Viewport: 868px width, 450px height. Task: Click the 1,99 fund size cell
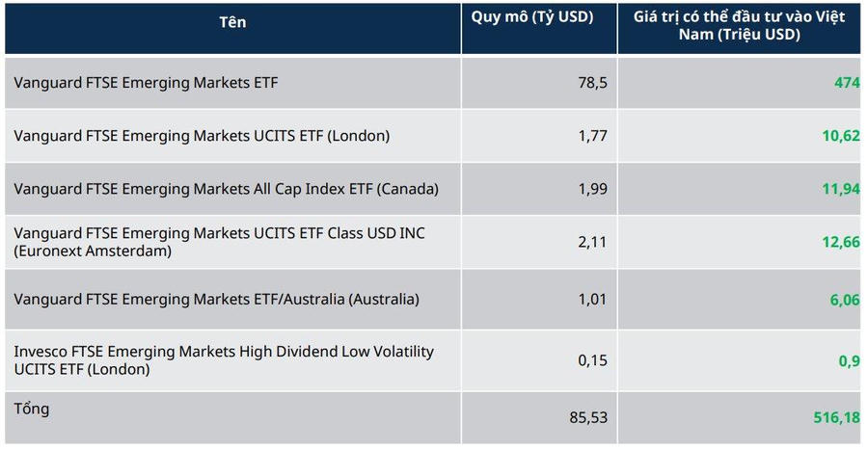pyautogui.click(x=592, y=189)
